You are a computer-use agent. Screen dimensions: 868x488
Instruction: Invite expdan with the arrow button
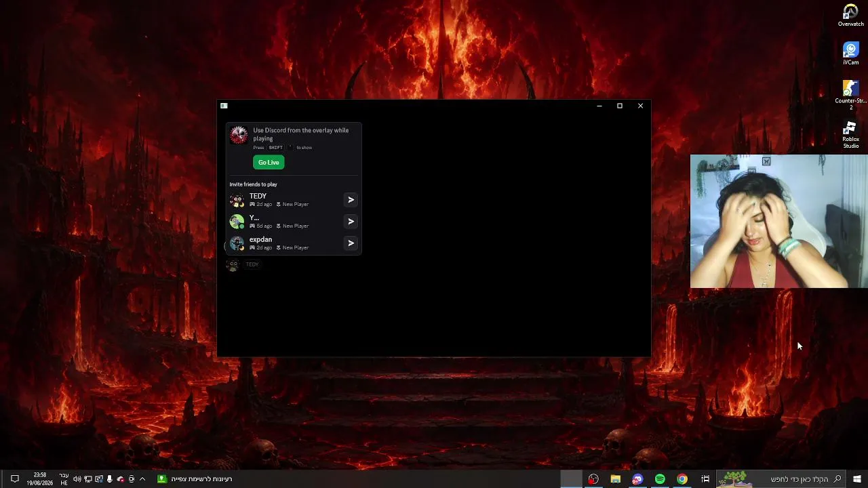coord(351,243)
